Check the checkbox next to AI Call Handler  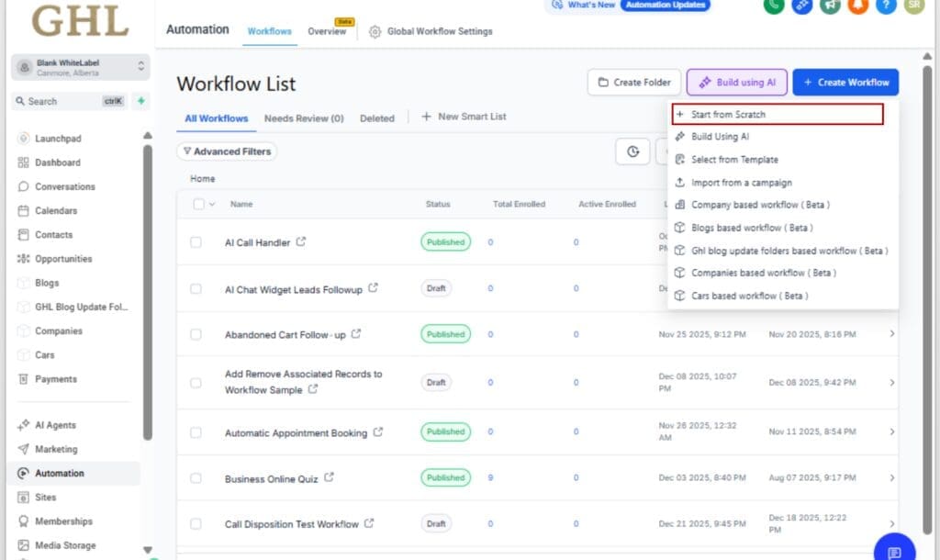[x=196, y=241]
